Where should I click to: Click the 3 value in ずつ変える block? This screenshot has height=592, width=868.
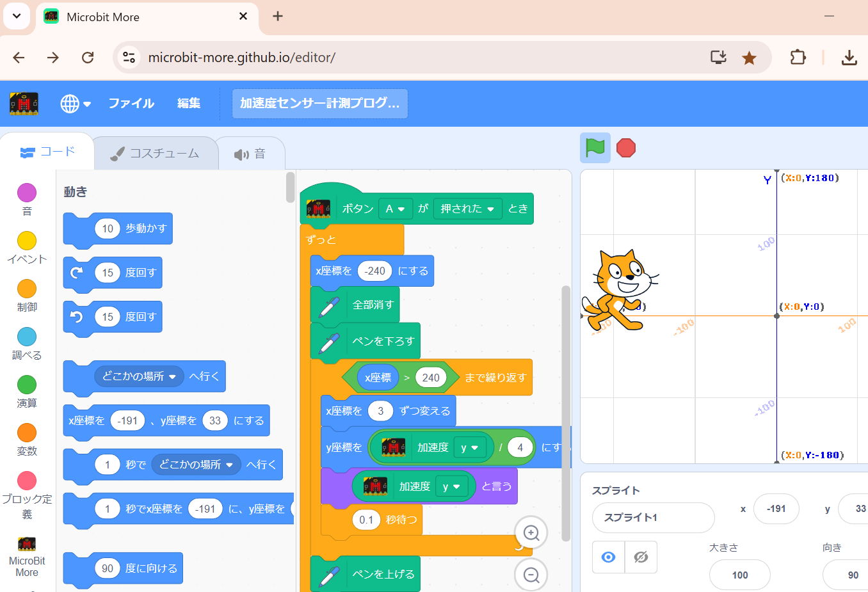coord(380,411)
